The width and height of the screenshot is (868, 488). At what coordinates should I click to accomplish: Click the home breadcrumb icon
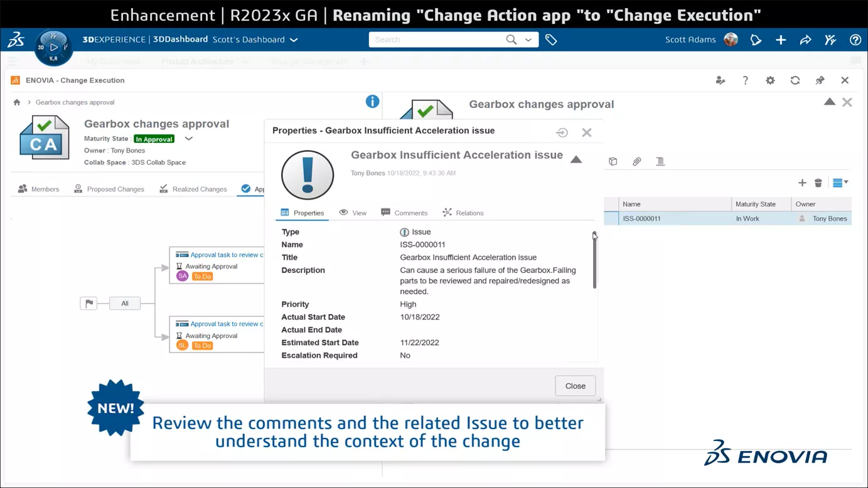pyautogui.click(x=17, y=102)
